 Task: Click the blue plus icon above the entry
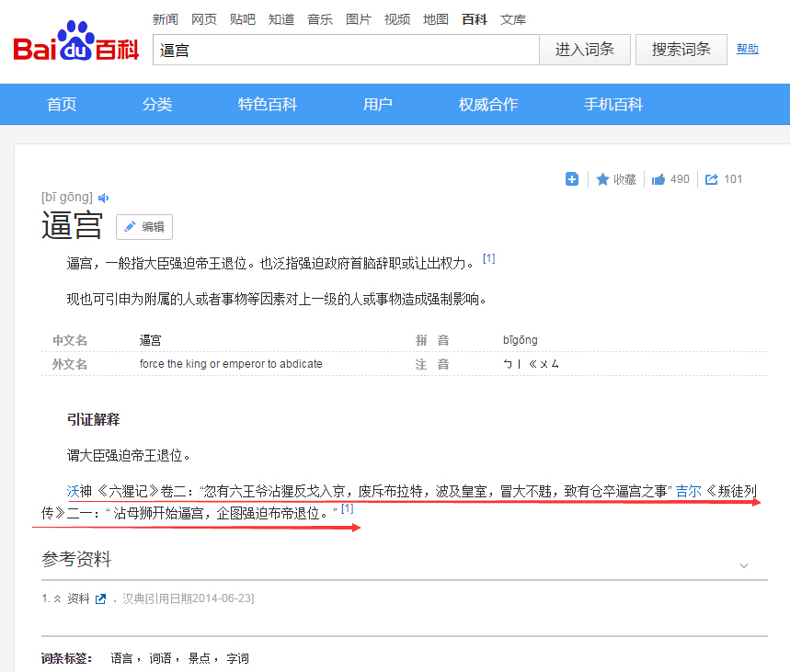[572, 179]
